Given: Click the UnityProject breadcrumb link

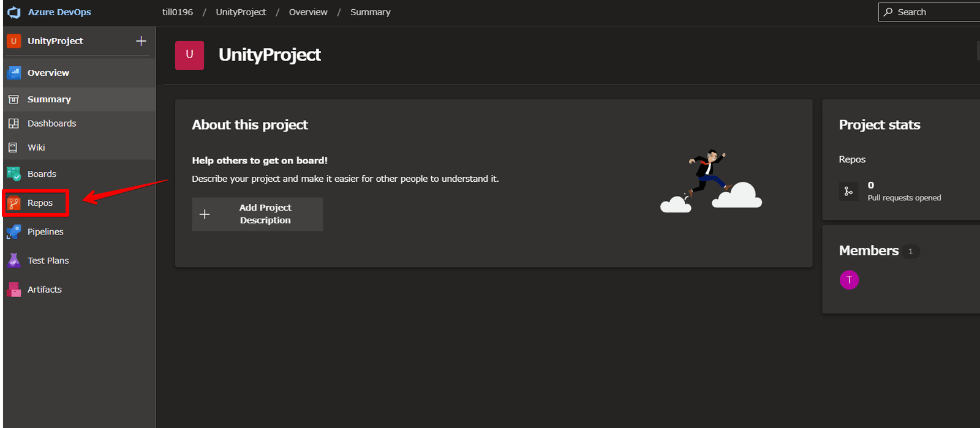Looking at the screenshot, I should pos(241,12).
